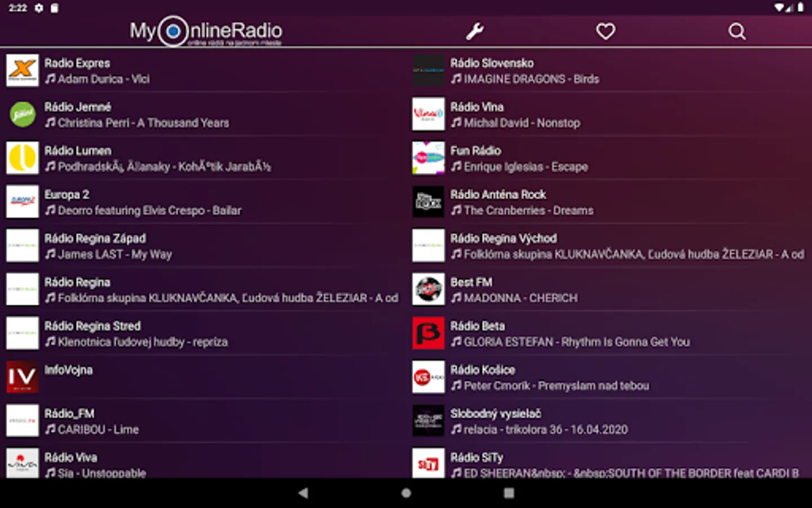Tap the Rádio Regina Stred logo
Image resolution: width=812 pixels, height=508 pixels.
[23, 333]
